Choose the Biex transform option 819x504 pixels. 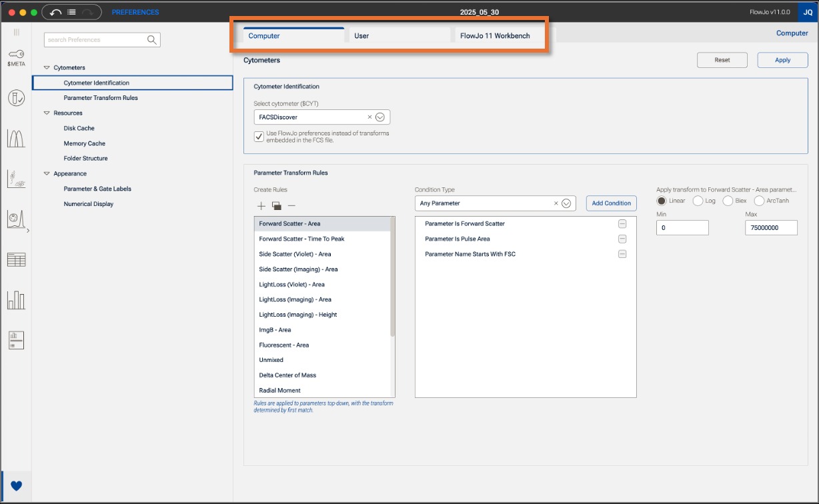(x=728, y=201)
